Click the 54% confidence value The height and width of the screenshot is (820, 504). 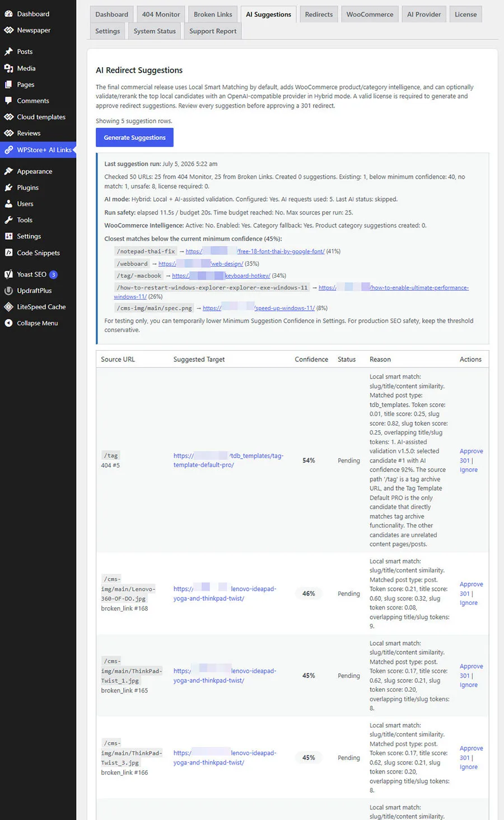pyautogui.click(x=309, y=460)
